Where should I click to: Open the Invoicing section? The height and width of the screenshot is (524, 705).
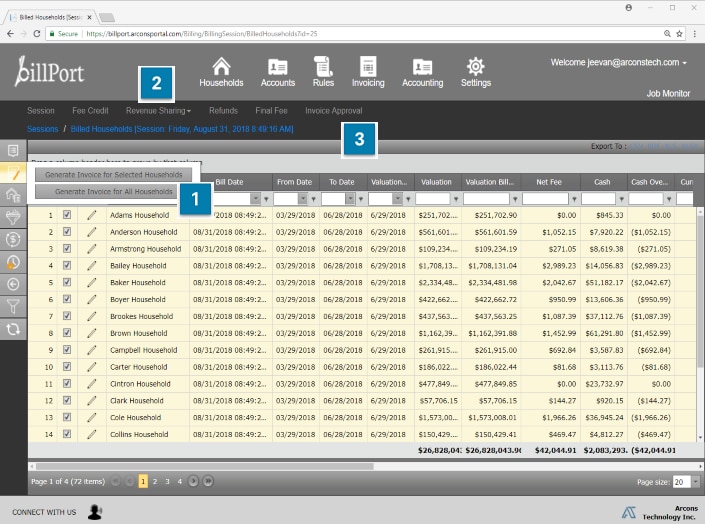(x=368, y=72)
